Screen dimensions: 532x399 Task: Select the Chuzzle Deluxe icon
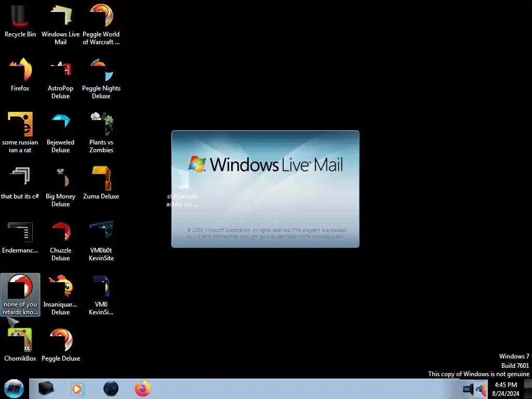pyautogui.click(x=60, y=241)
